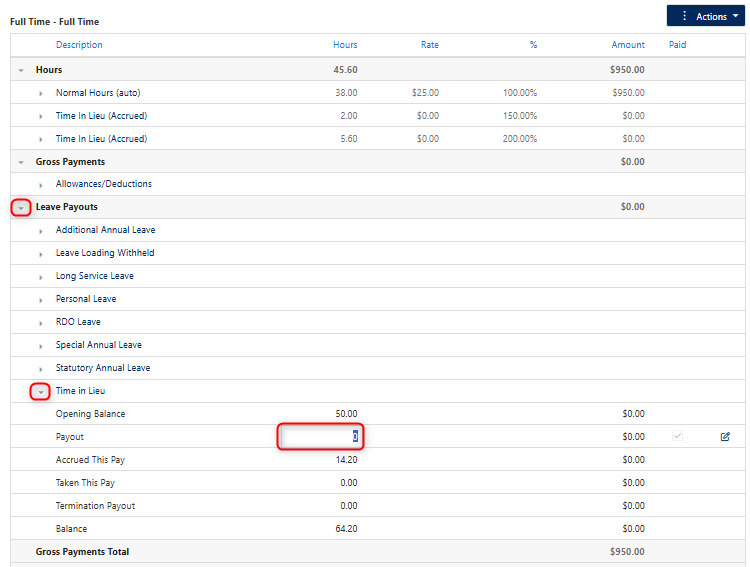750x567 pixels.
Task: Click the Opening Balance 50.00 value
Action: click(346, 413)
